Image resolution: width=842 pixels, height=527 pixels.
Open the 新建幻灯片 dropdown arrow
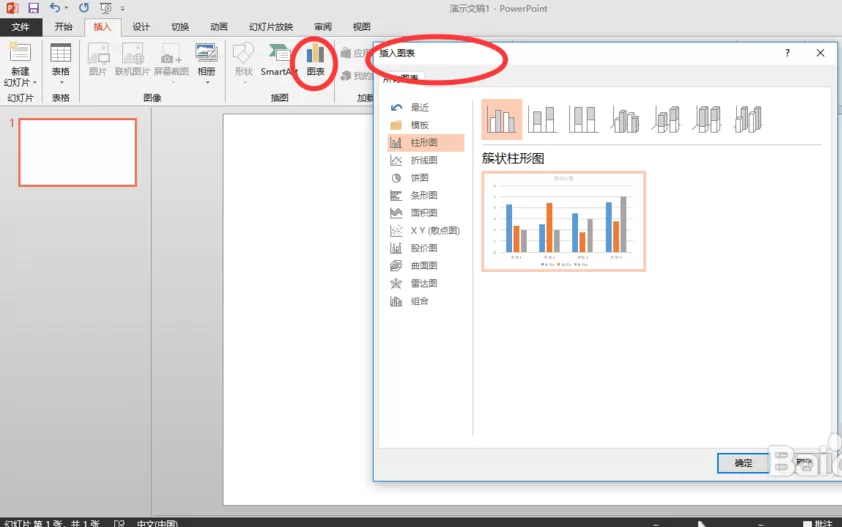35,83
